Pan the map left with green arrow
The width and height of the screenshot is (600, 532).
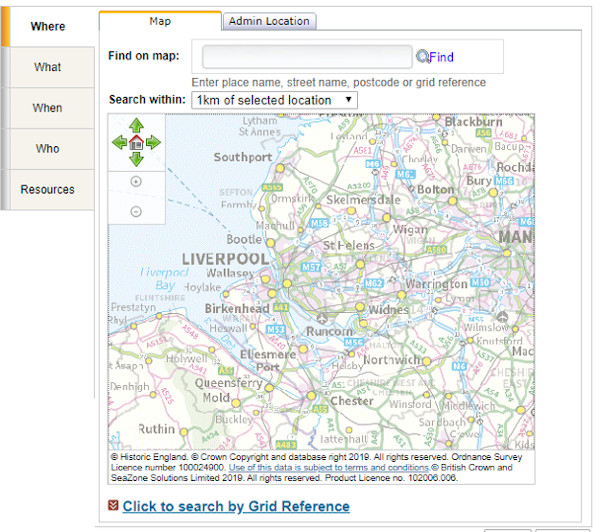(119, 142)
